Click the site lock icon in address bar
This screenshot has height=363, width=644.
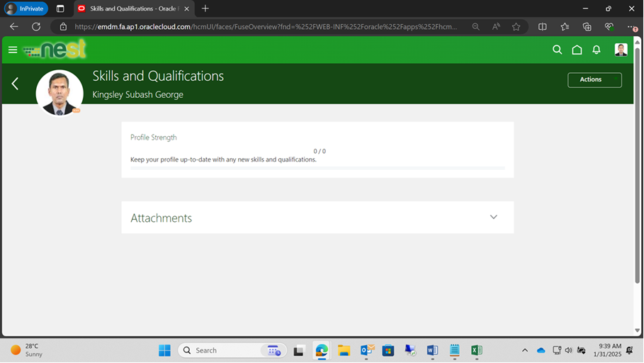point(63,27)
